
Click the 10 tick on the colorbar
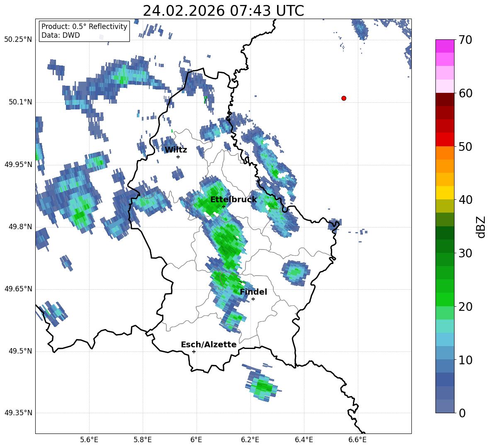[466, 360]
